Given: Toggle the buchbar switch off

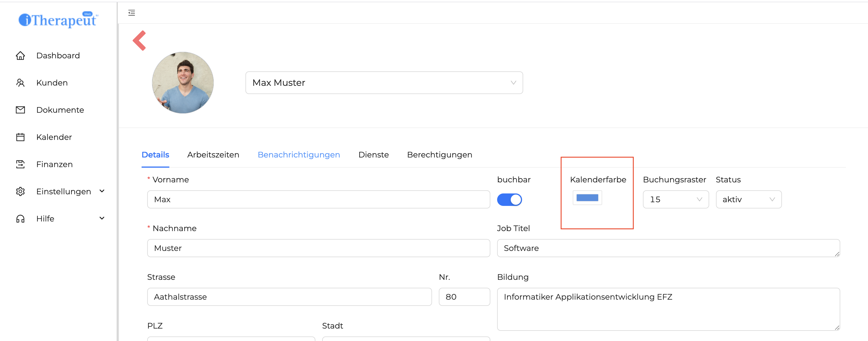Looking at the screenshot, I should click(509, 199).
